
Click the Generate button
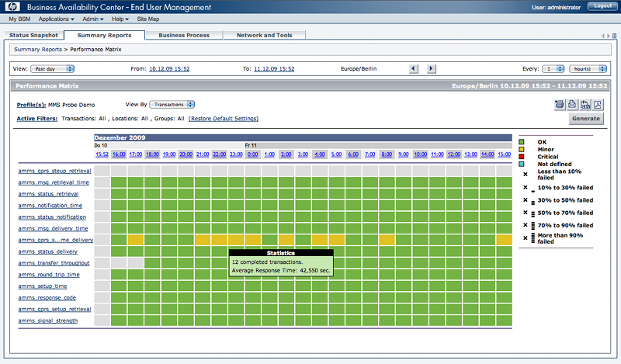pos(586,119)
